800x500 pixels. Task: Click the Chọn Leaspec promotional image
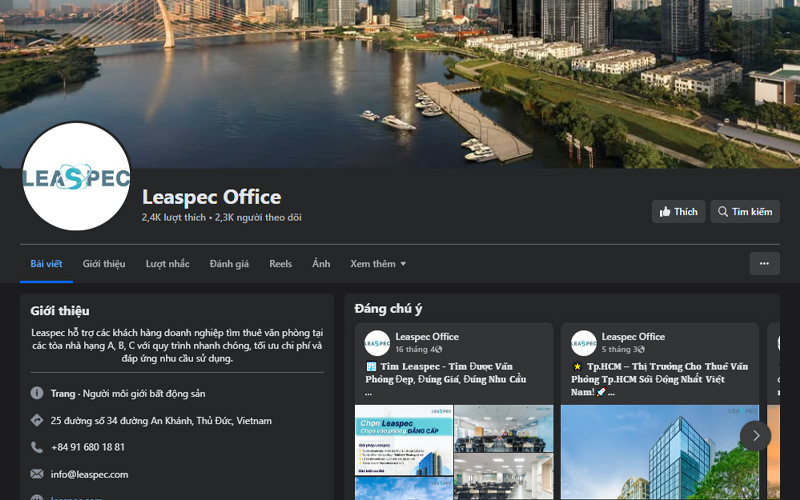[404, 440]
